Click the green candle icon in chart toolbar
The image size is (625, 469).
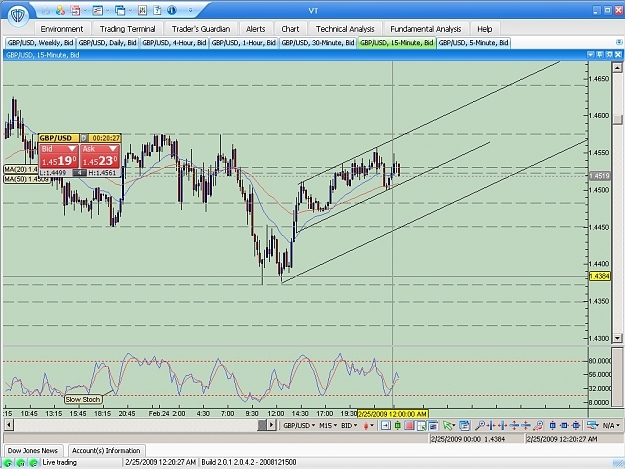tap(397, 426)
